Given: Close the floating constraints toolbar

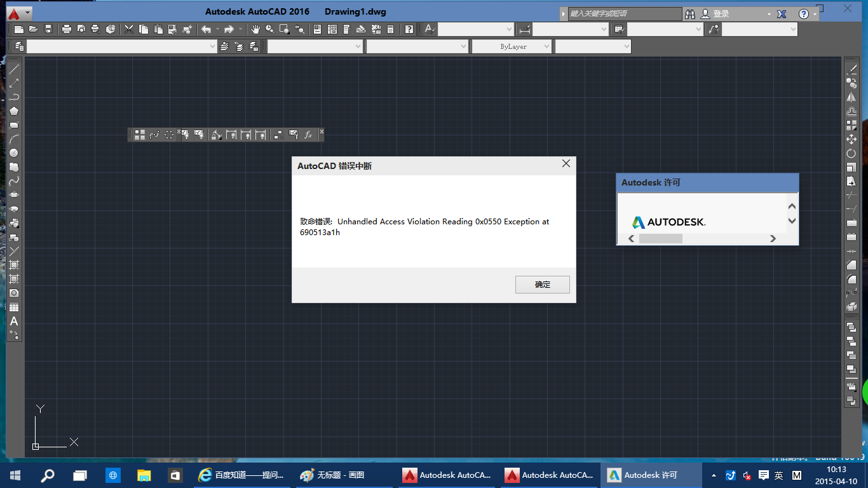Looking at the screenshot, I should (x=322, y=132).
